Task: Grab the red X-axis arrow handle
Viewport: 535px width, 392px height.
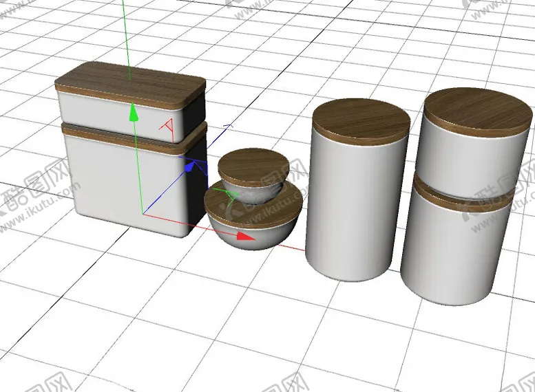Action: pyautogui.click(x=246, y=236)
